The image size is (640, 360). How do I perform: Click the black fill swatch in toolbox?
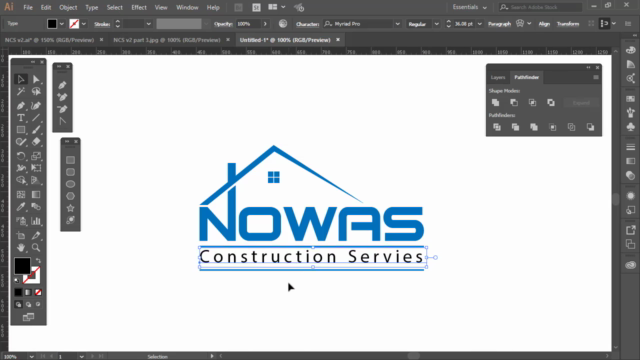pyautogui.click(x=22, y=266)
